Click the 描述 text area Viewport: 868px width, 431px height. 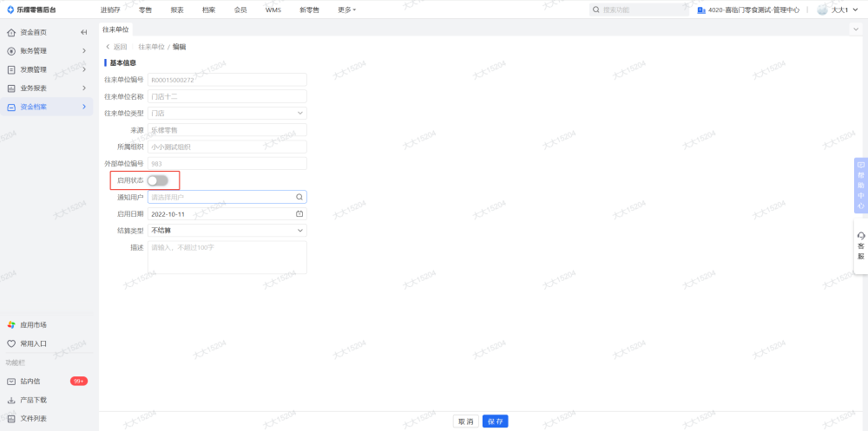(227, 258)
